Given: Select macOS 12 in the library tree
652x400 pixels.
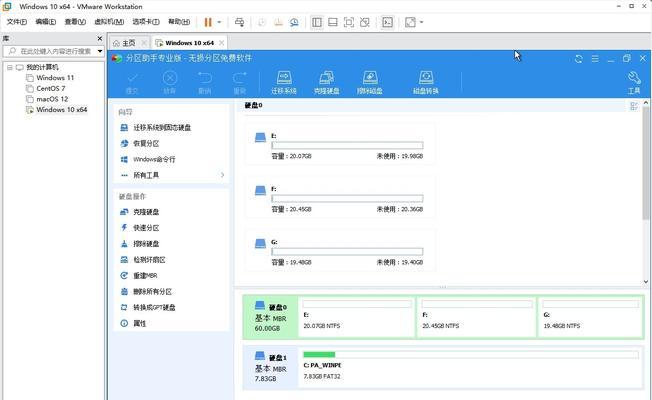Looking at the screenshot, I should pos(52,99).
